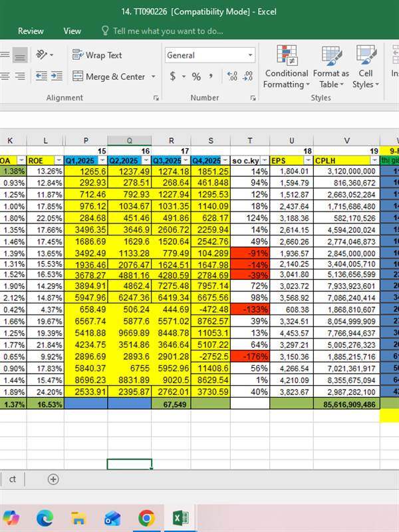Open the Q2,2025 filter dropdown

click(x=146, y=160)
